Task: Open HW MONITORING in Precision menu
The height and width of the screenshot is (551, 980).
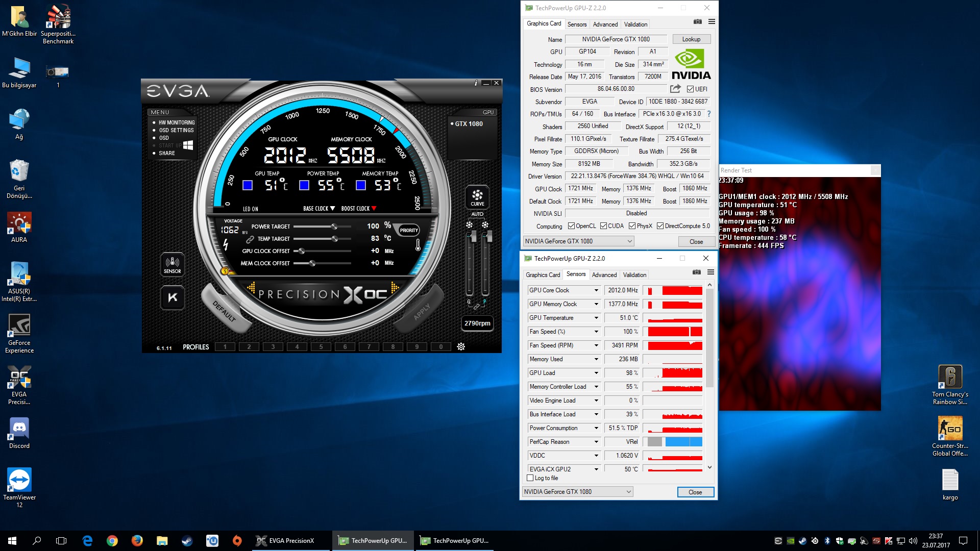Action: click(177, 122)
